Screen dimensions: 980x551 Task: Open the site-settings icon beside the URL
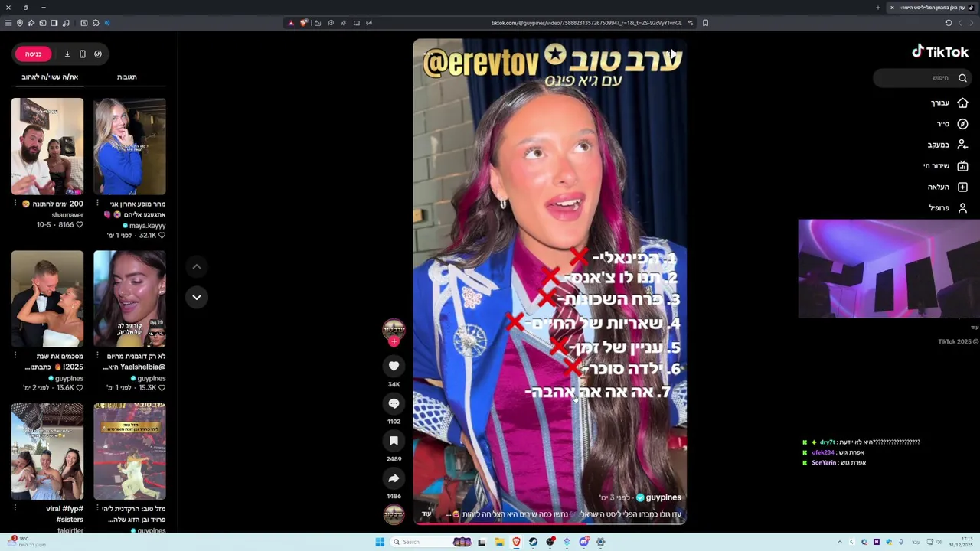click(x=690, y=23)
